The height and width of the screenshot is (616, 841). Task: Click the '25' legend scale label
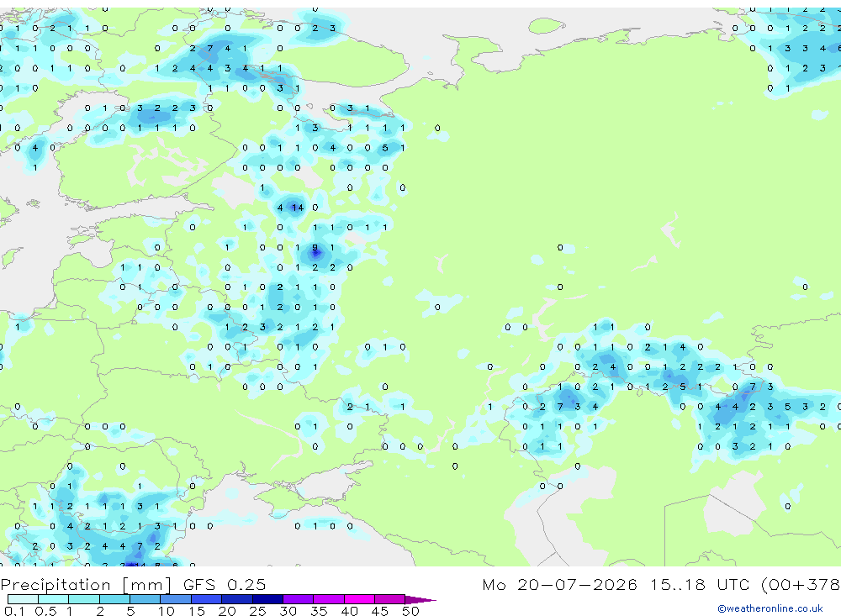(x=257, y=611)
